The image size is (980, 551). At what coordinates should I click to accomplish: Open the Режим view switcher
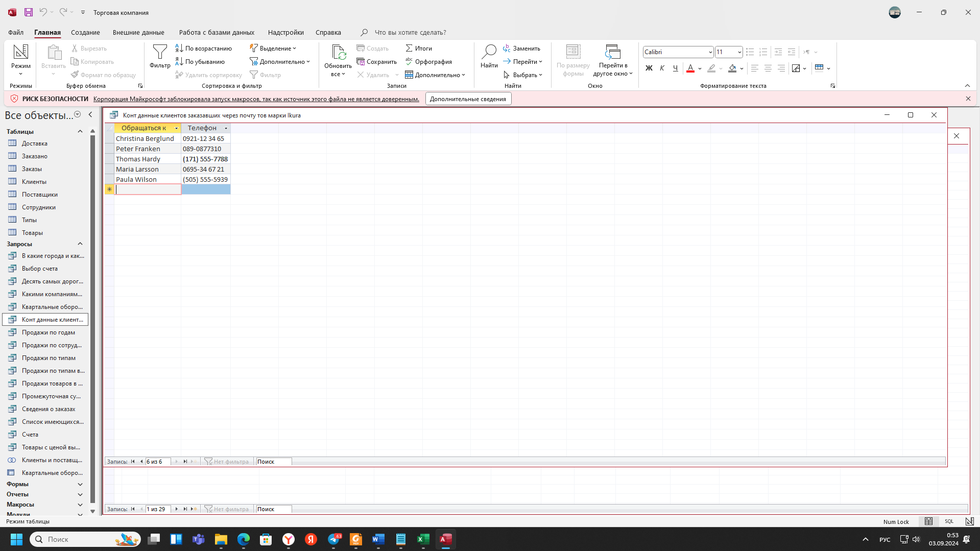tap(20, 60)
